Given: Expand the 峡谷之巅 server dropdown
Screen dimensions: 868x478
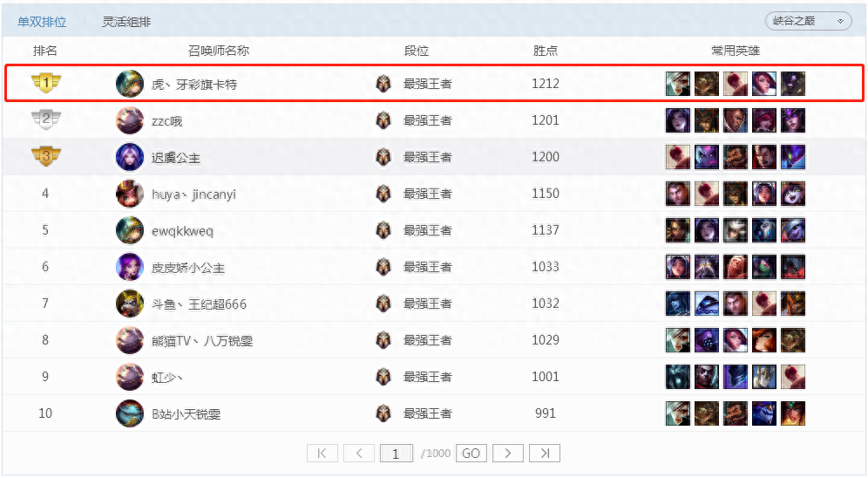Looking at the screenshot, I should point(808,21).
